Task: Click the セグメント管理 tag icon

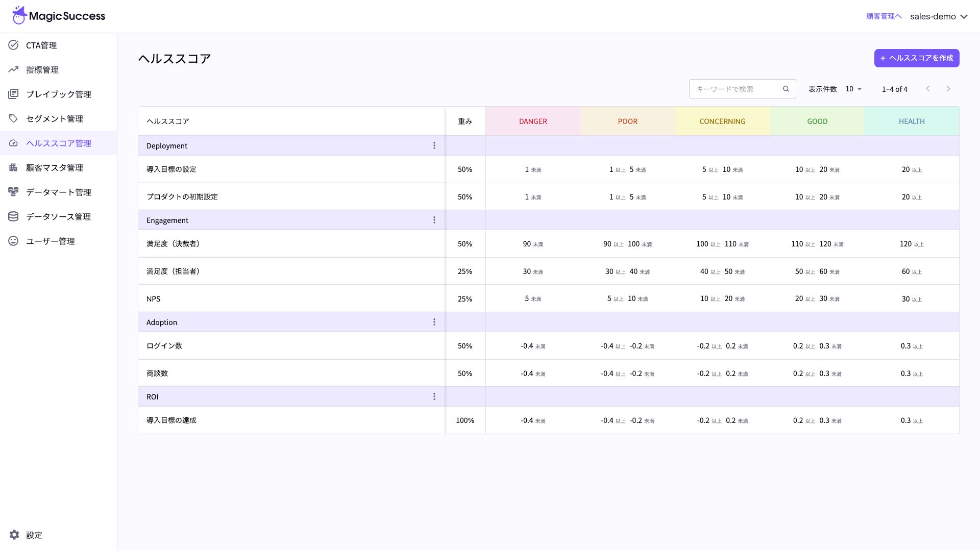Action: click(x=13, y=118)
